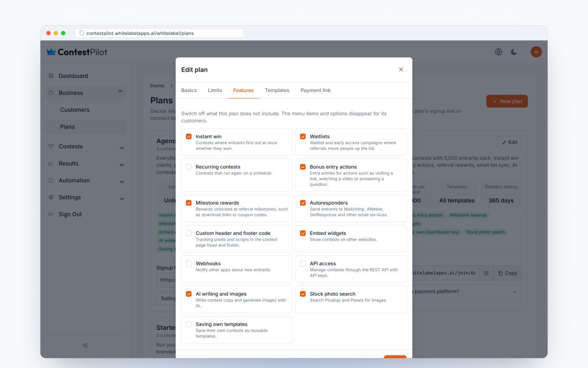The width and height of the screenshot is (588, 368).
Task: Switch to the Templates tab
Action: coord(277,90)
